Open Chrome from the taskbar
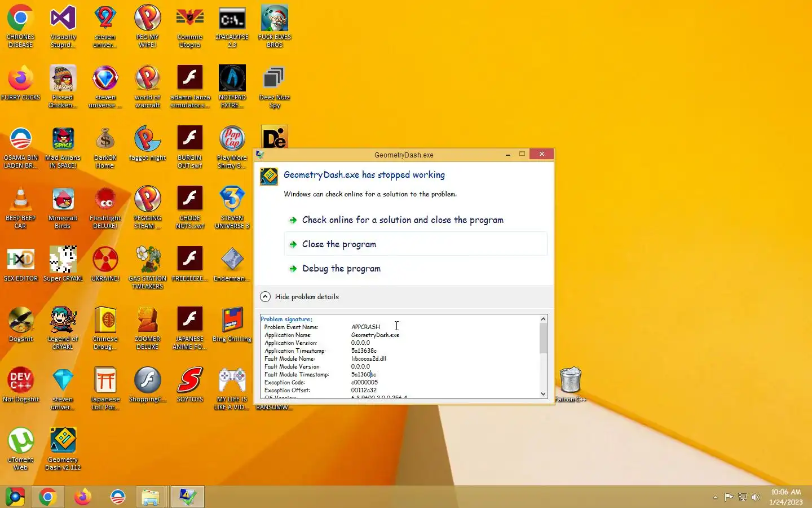The image size is (812, 508). pos(48,497)
